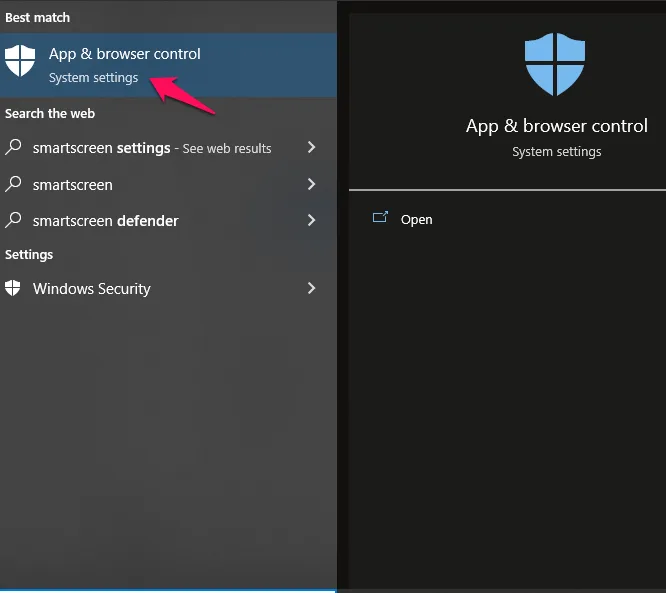Click the Settings section heading

[29, 254]
